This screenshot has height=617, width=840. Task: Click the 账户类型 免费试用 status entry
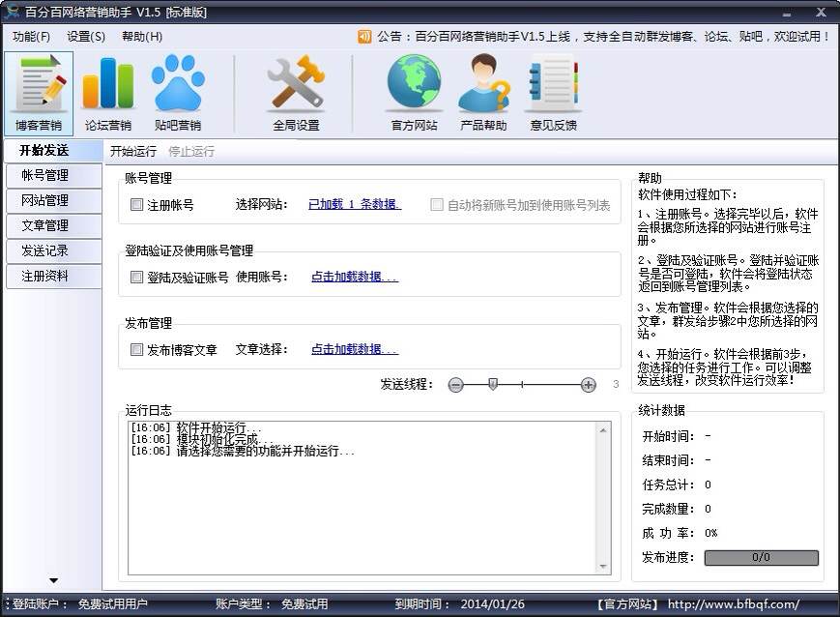click(272, 604)
